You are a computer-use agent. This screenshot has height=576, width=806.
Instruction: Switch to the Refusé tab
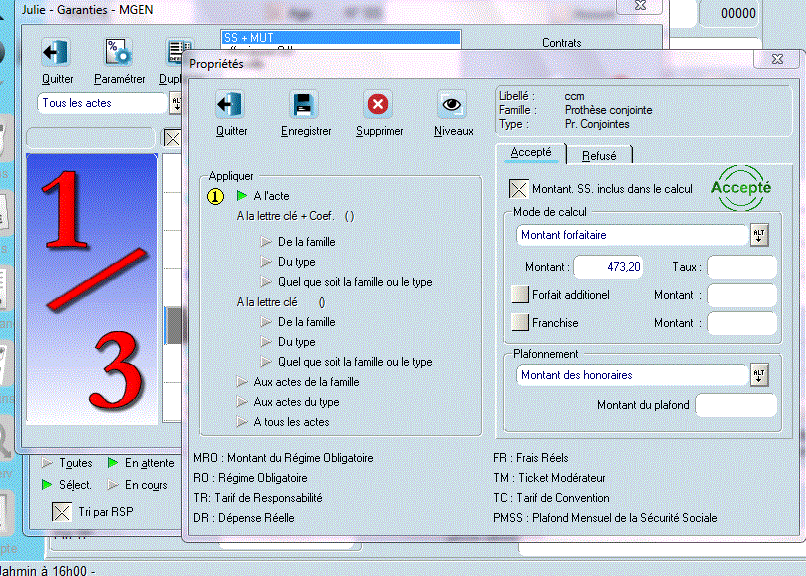pyautogui.click(x=600, y=155)
